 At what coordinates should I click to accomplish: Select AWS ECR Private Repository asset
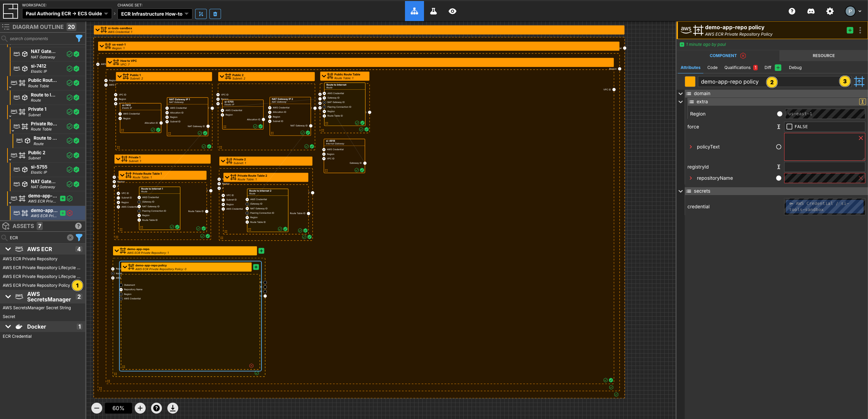[30, 259]
